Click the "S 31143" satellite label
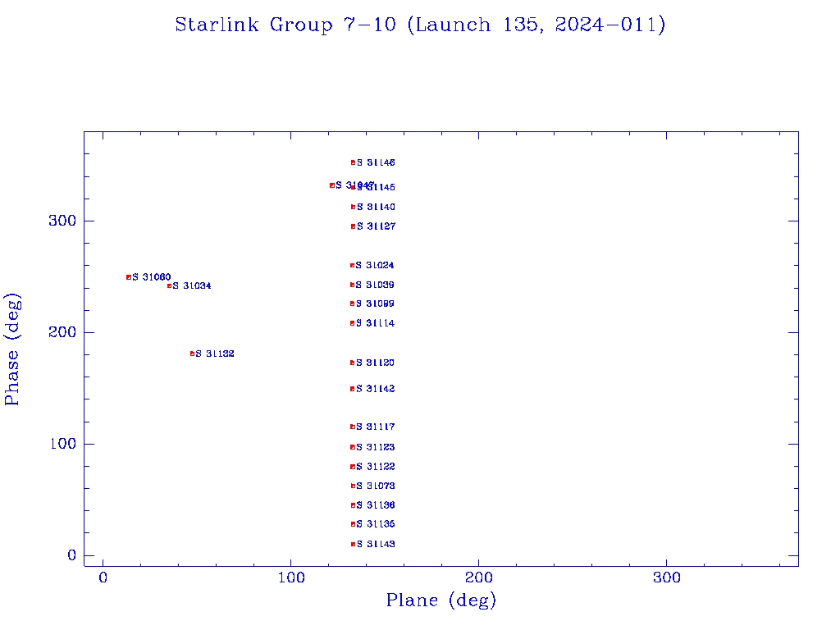 pyautogui.click(x=376, y=545)
